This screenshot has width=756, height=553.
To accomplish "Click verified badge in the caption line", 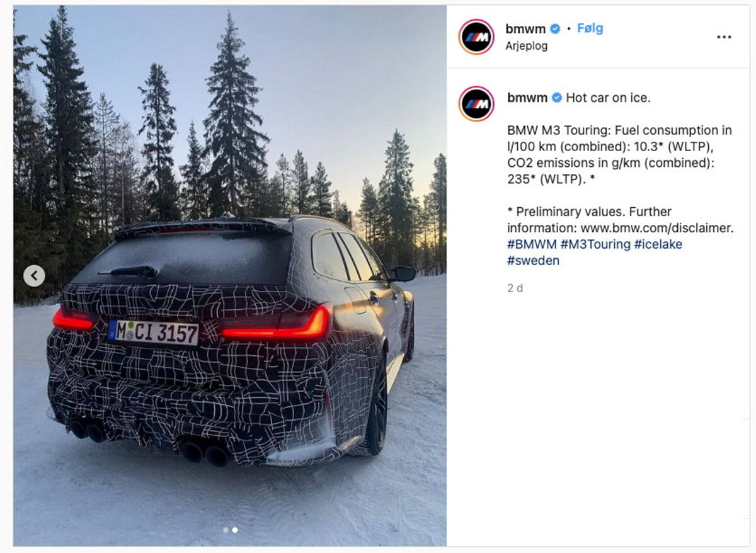I will coord(557,98).
